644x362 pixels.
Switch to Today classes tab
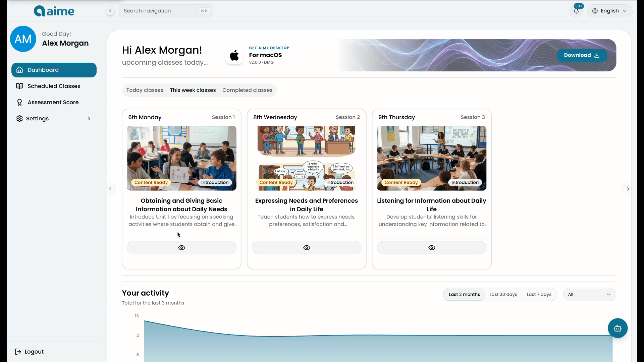pyautogui.click(x=145, y=90)
